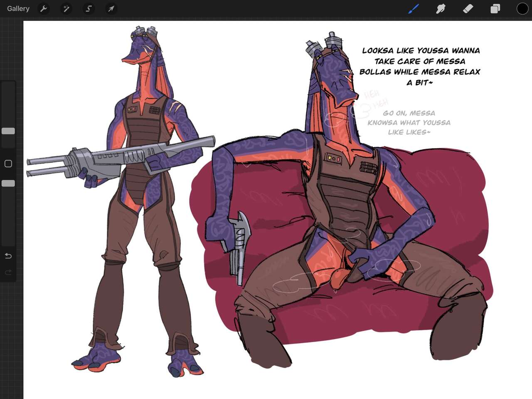Tap the square Modify button in sidebar
This screenshot has height=399, width=532.
point(8,164)
